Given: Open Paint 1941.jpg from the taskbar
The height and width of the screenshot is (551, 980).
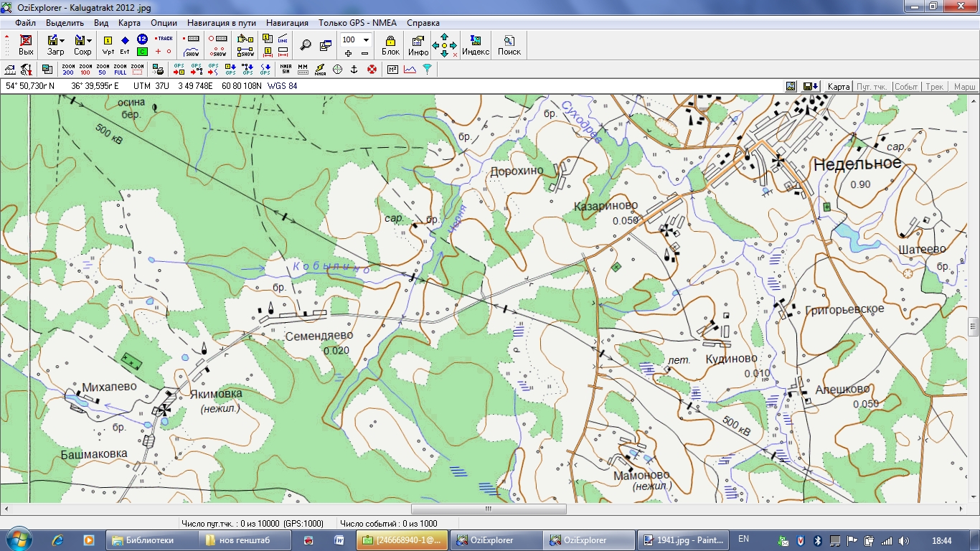Looking at the screenshot, I should click(x=684, y=540).
